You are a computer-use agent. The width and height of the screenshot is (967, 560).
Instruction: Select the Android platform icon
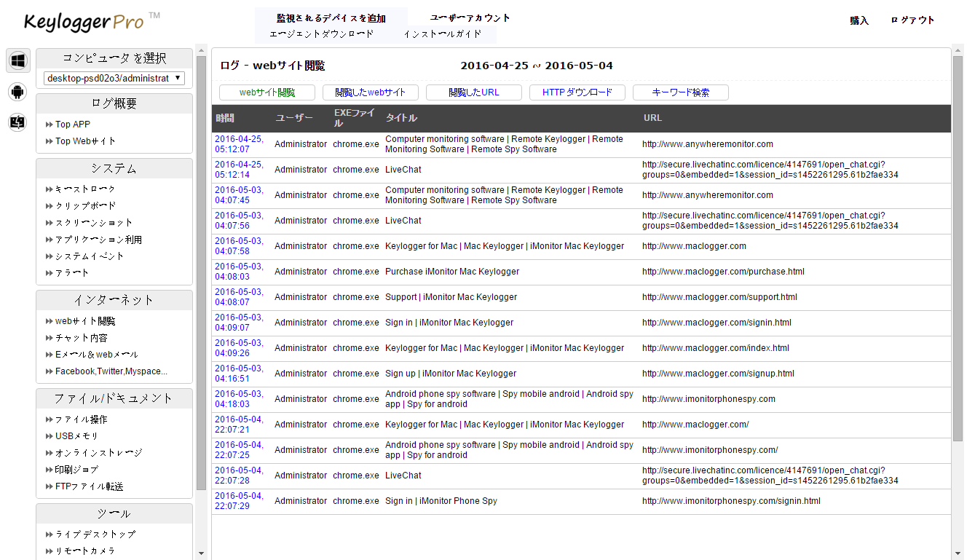(18, 91)
